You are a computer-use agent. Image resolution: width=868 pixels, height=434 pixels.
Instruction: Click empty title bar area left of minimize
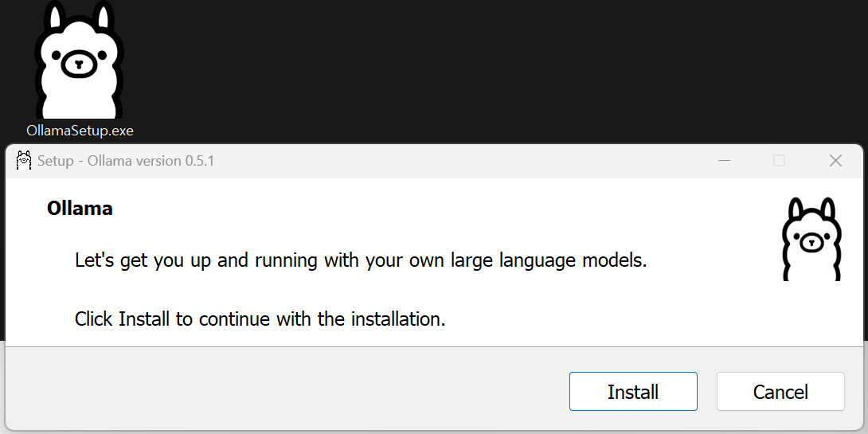pyautogui.click(x=478, y=161)
